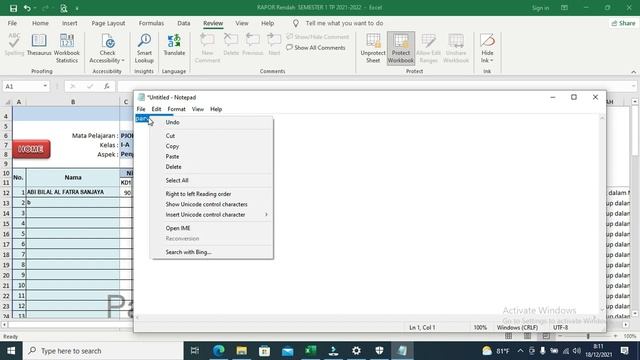Switch to the Data ribbon tab
This screenshot has width=640, height=360.
(183, 23)
